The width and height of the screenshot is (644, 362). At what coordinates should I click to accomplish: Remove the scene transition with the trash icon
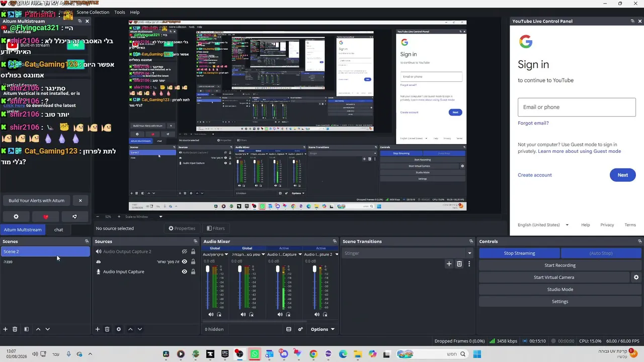coord(459,263)
